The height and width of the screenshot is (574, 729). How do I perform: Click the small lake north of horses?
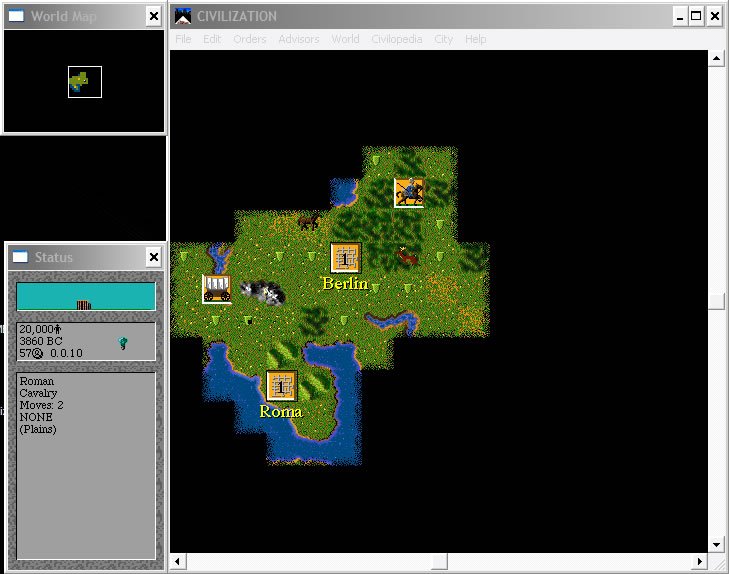click(x=344, y=192)
